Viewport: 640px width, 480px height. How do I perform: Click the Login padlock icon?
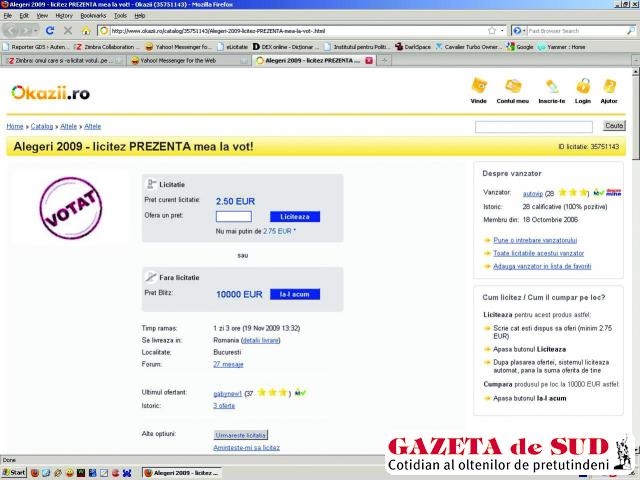[x=583, y=89]
